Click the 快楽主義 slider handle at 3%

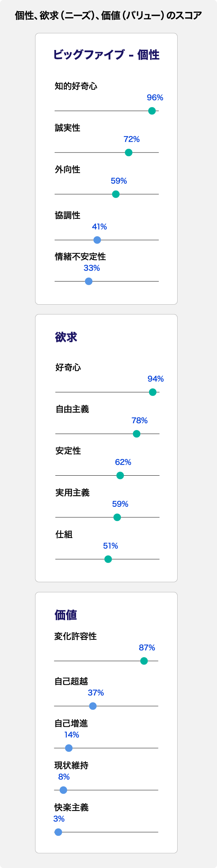(x=58, y=832)
